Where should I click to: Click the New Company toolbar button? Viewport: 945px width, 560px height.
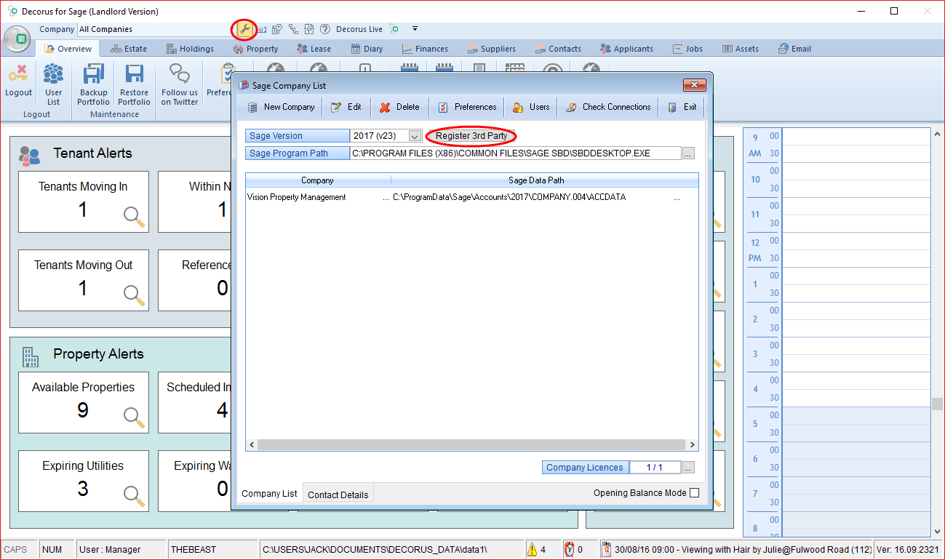coord(282,107)
